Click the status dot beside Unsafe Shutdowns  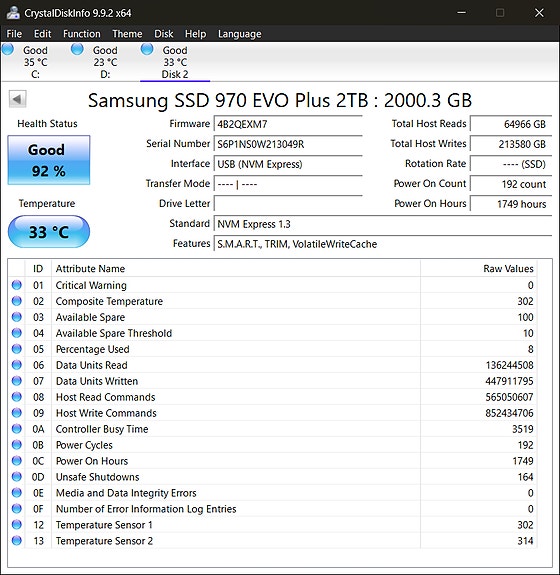pos(17,476)
